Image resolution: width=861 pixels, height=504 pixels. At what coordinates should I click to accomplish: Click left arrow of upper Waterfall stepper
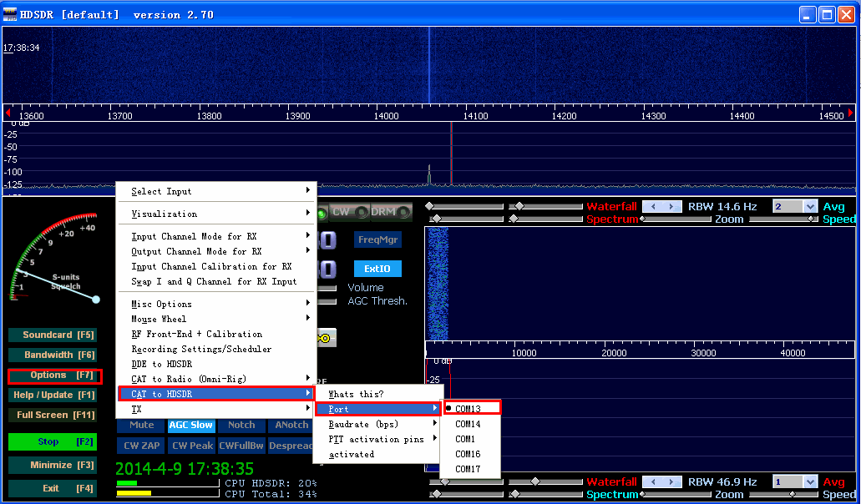pos(653,206)
